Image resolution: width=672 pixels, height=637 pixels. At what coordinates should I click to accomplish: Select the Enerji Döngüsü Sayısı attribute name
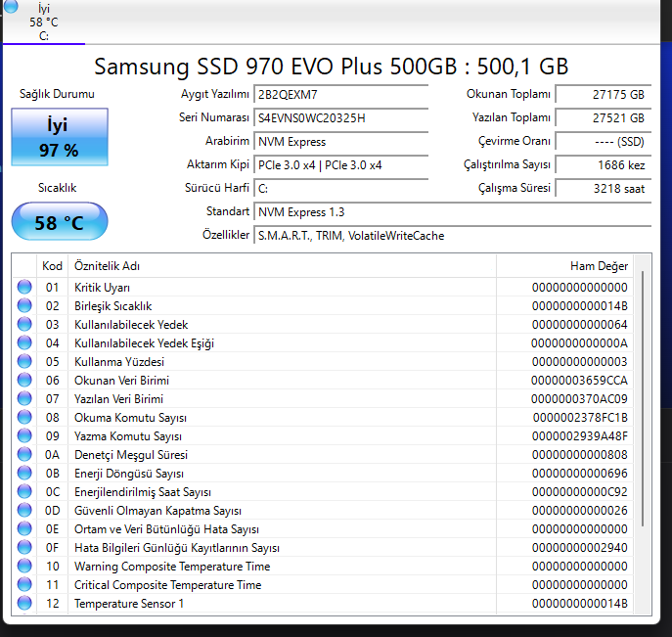(129, 474)
